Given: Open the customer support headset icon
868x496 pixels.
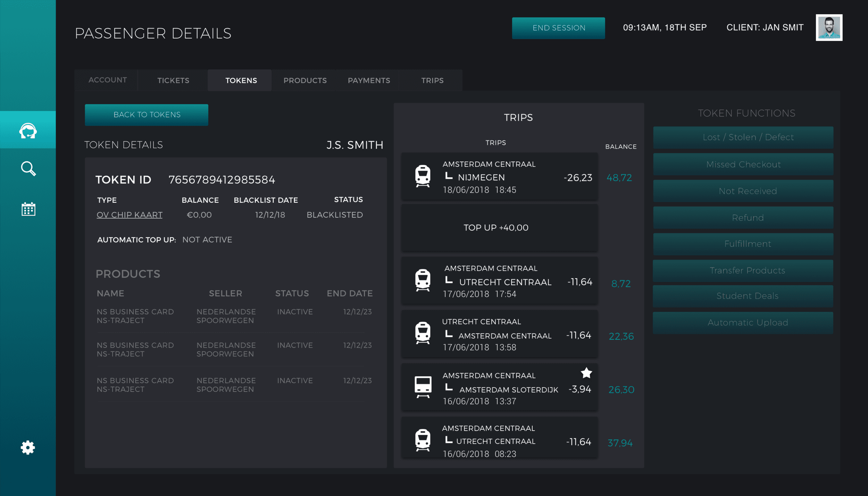Looking at the screenshot, I should tap(28, 131).
